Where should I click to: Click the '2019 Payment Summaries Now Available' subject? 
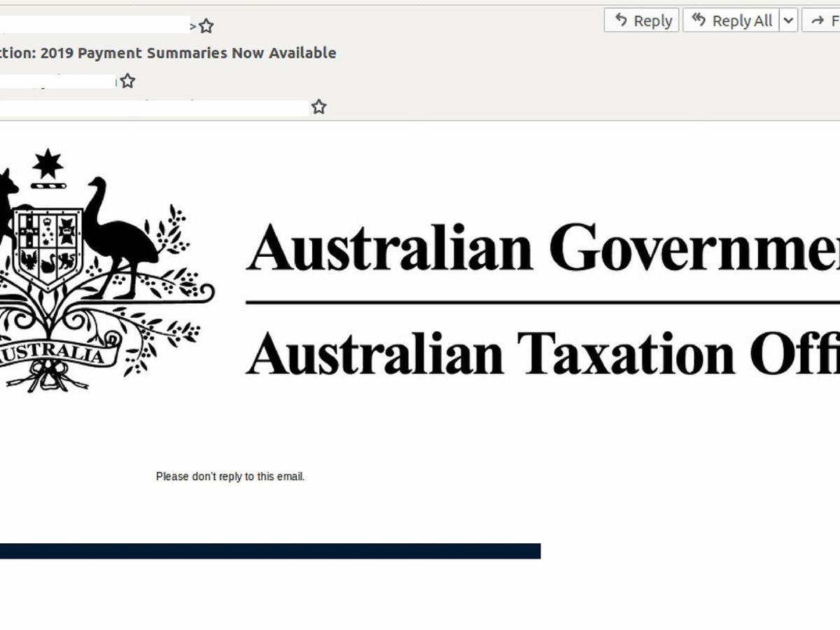[168, 53]
